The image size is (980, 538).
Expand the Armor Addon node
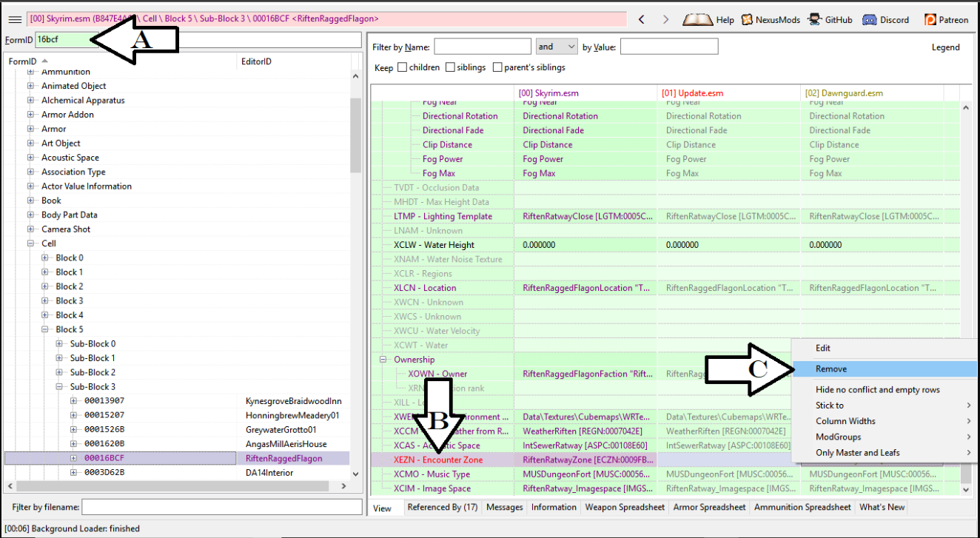point(31,115)
